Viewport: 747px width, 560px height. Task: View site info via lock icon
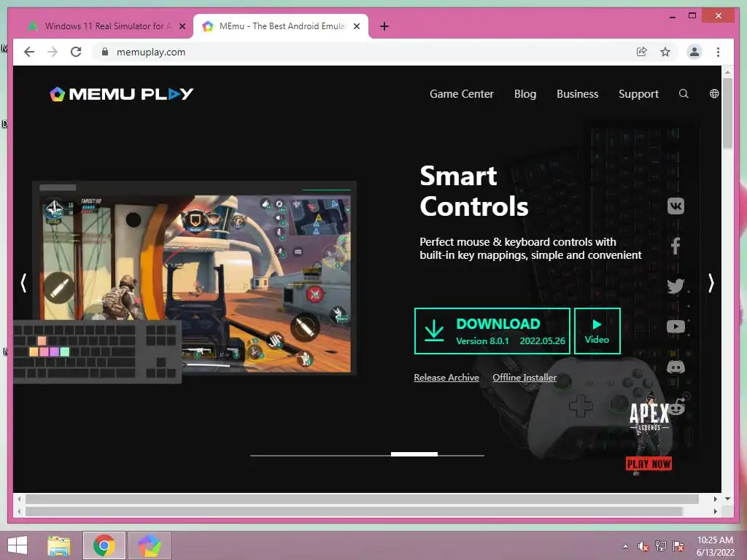[x=105, y=52]
